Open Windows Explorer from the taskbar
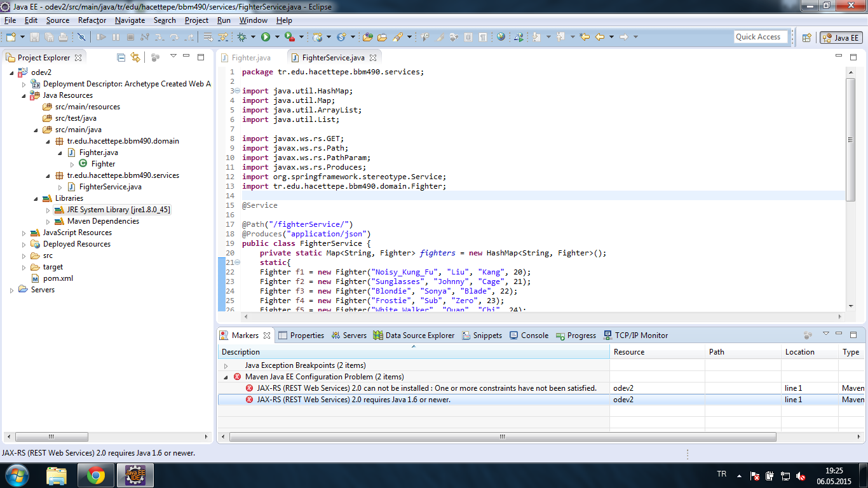This screenshot has width=868, height=488. click(57, 475)
